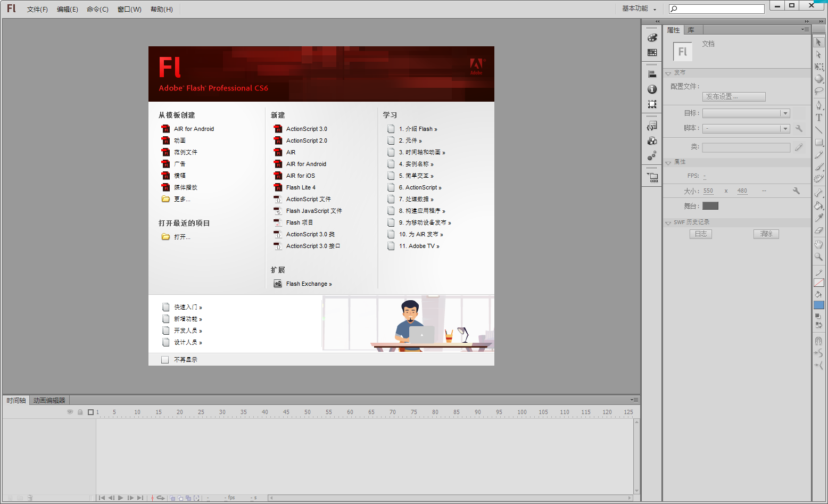
Task: Select the Text tool
Action: pos(819,118)
